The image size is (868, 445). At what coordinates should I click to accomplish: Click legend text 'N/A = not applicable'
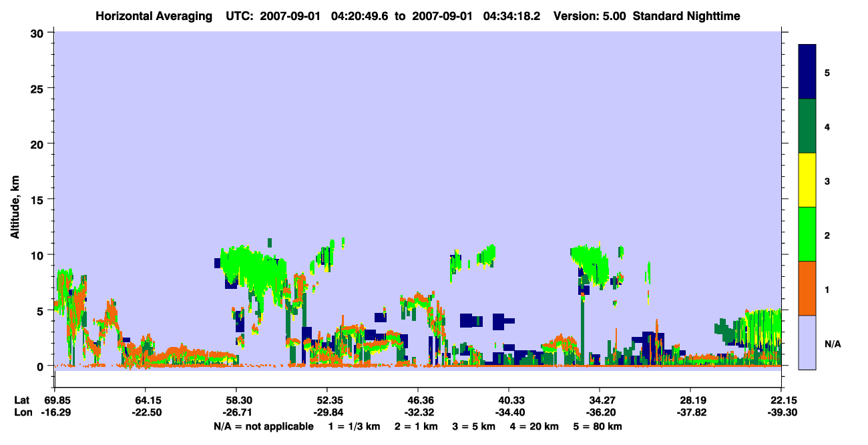tap(264, 426)
